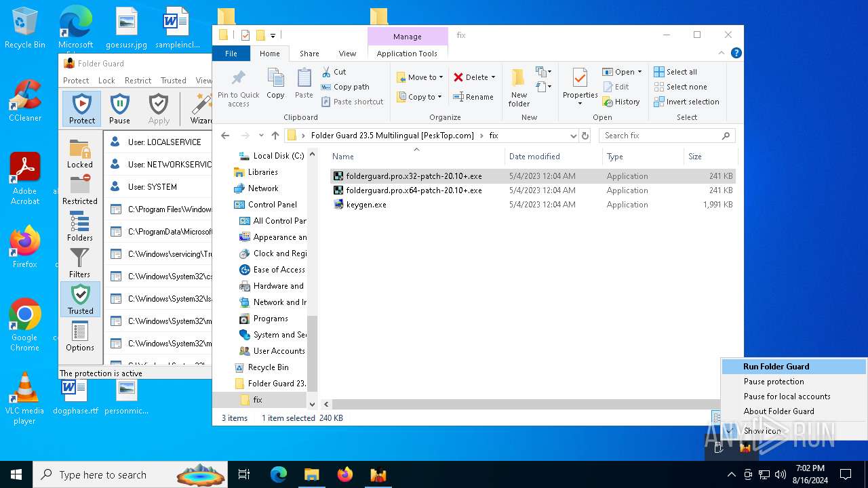
Task: Open the Filters view in Folder Guard sidebar
Action: pyautogui.click(x=80, y=263)
